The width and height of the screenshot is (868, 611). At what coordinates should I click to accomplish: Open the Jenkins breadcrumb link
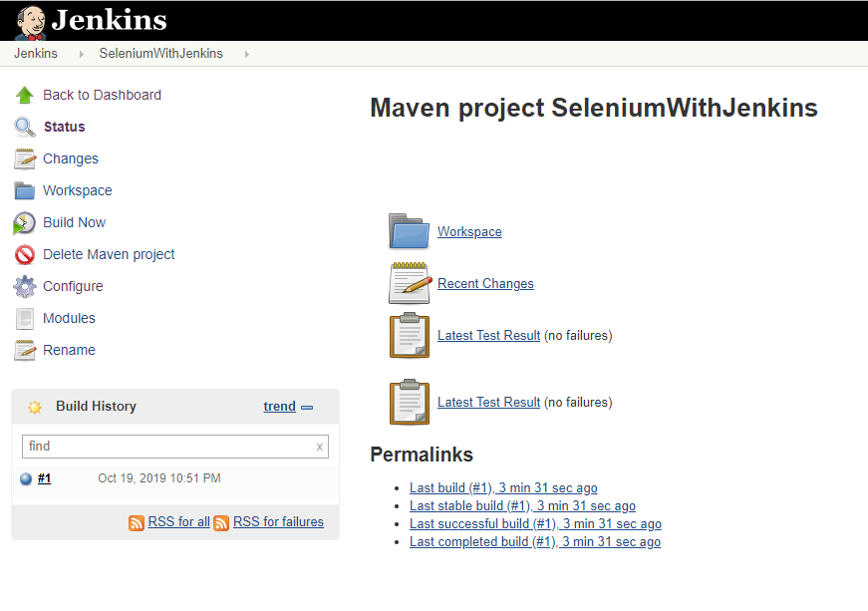click(36, 54)
